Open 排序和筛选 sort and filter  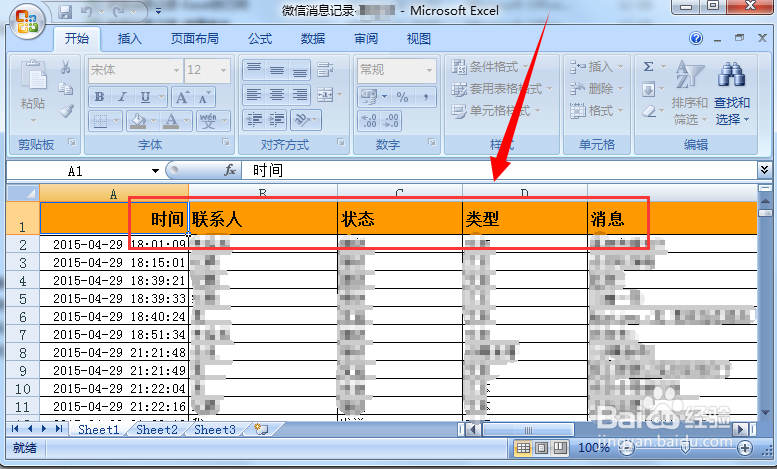[x=689, y=93]
